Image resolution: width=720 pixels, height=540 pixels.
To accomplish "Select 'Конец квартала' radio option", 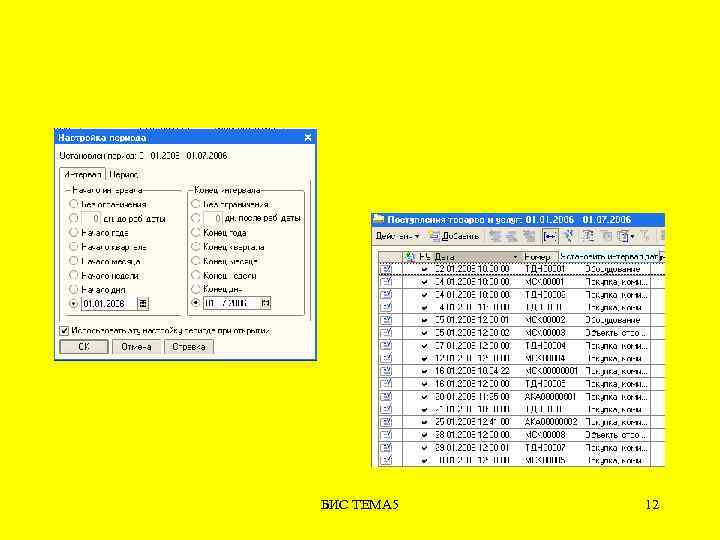I will 196,247.
